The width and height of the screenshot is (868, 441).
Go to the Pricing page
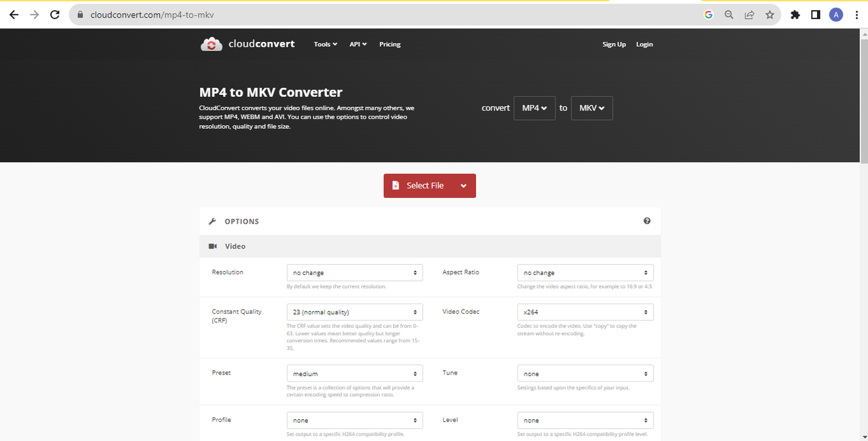point(390,44)
